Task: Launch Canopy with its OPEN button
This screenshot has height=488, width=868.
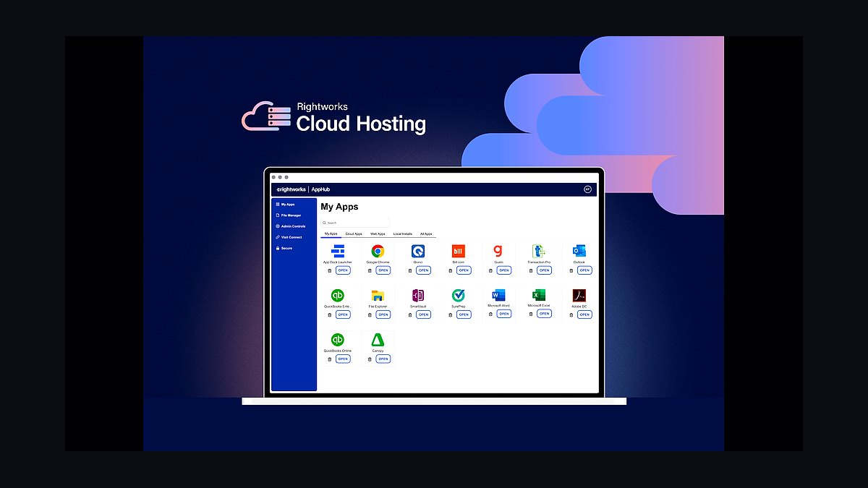Action: click(383, 359)
